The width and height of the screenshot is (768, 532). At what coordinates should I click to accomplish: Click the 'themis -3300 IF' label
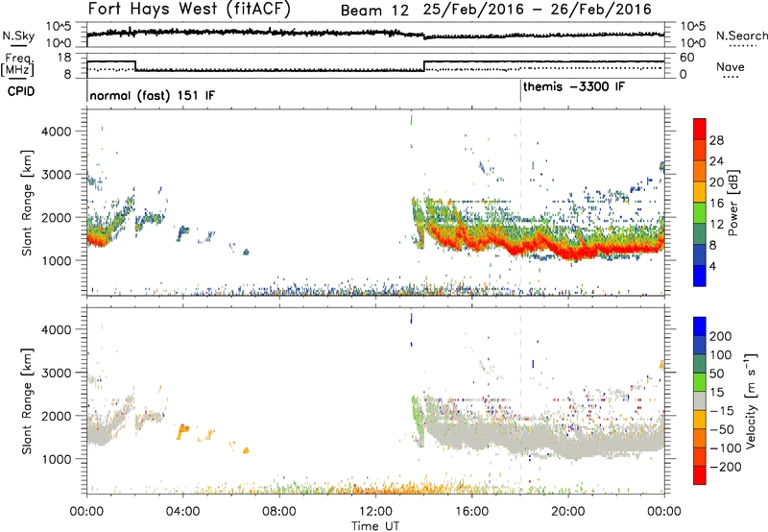click(574, 86)
